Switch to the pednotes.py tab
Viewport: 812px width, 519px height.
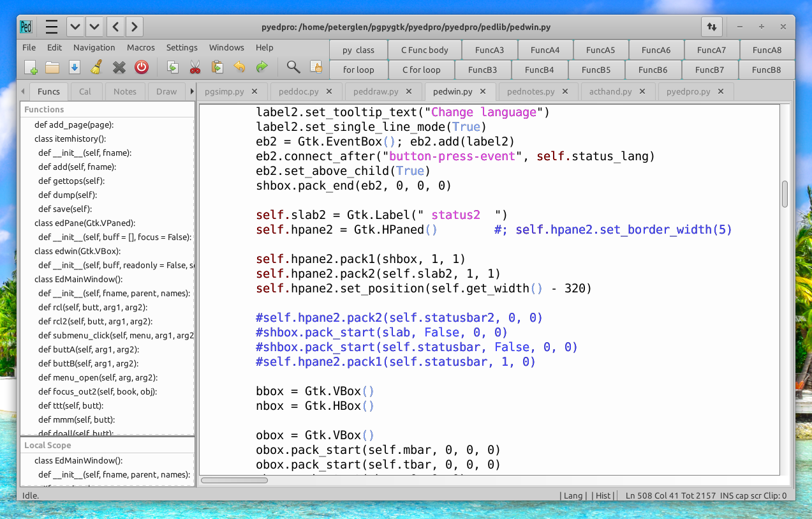[x=531, y=91]
